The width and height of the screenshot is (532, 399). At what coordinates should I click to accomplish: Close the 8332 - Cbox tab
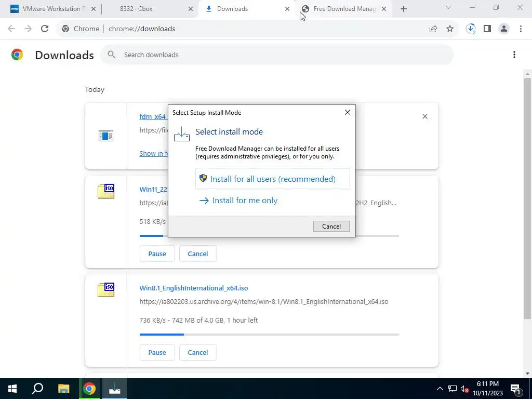pyautogui.click(x=191, y=9)
